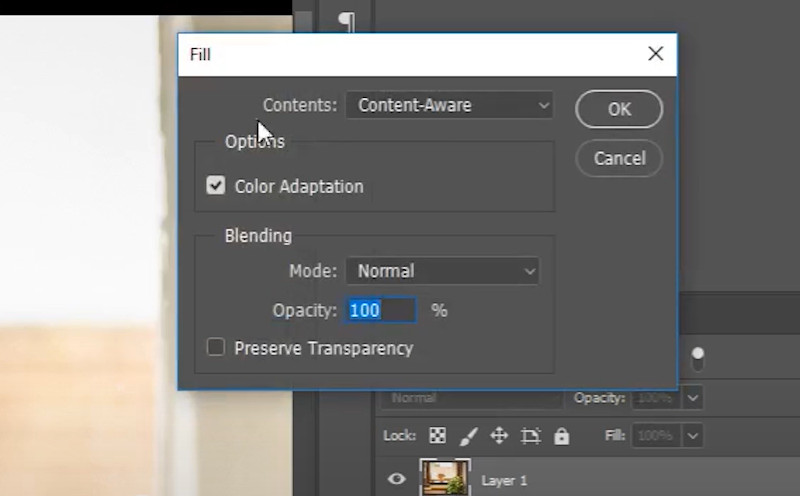
Task: Select the Layer 1 name in Layers panel
Action: click(x=504, y=481)
